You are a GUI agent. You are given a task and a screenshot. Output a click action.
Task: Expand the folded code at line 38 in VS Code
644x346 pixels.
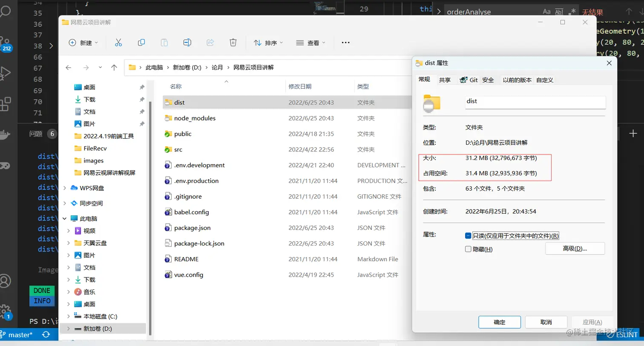pyautogui.click(x=51, y=46)
